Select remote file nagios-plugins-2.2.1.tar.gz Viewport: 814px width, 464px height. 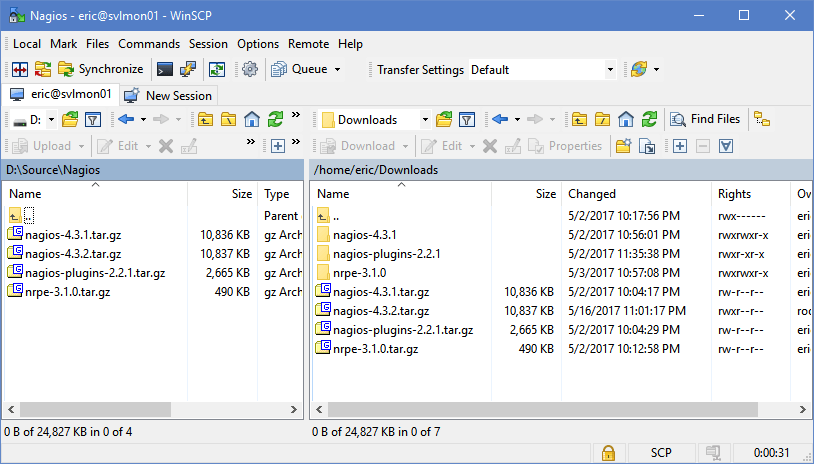[x=403, y=330]
